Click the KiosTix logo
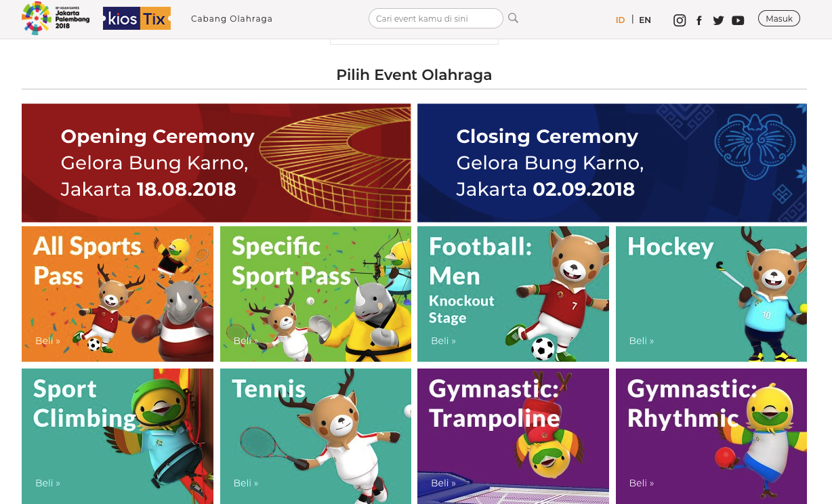The height and width of the screenshot is (504, 832). point(137,18)
